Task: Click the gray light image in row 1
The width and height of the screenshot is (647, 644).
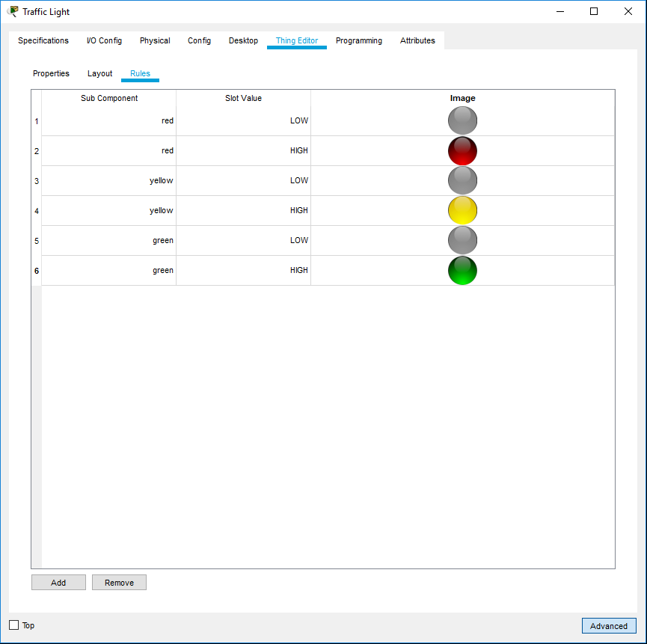Action: [x=462, y=120]
